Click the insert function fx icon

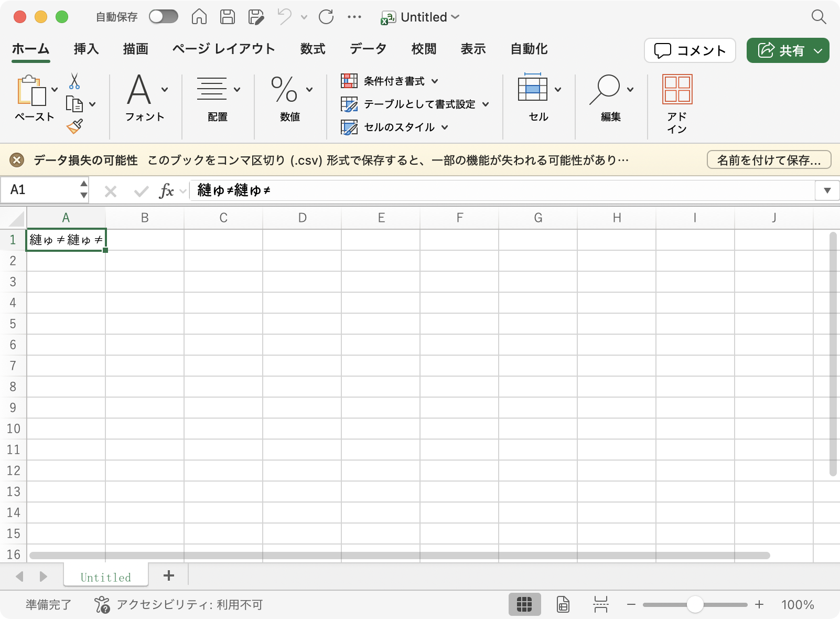pyautogui.click(x=166, y=191)
